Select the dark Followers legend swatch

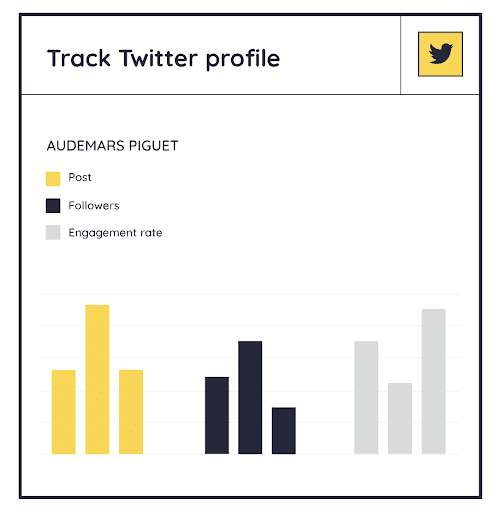click(53, 205)
